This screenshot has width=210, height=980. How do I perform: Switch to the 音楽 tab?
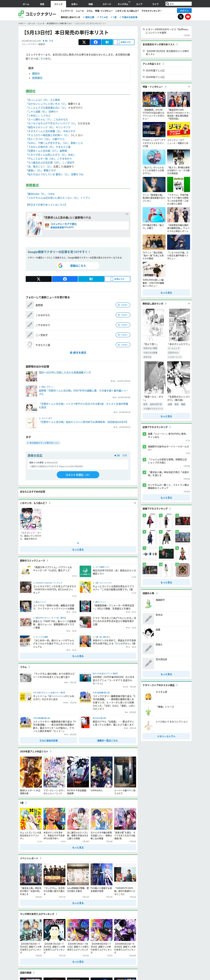click(42, 4)
